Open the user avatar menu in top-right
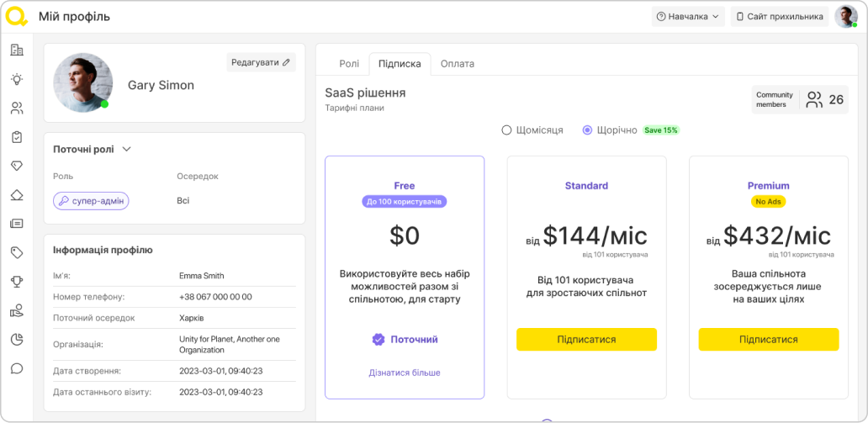Viewport: 868px width, 423px height. click(x=844, y=16)
